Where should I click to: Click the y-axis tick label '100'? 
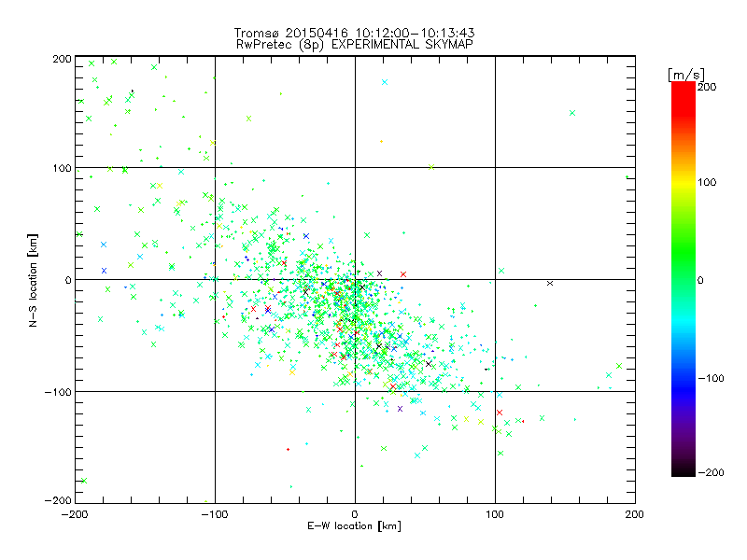tap(63, 168)
